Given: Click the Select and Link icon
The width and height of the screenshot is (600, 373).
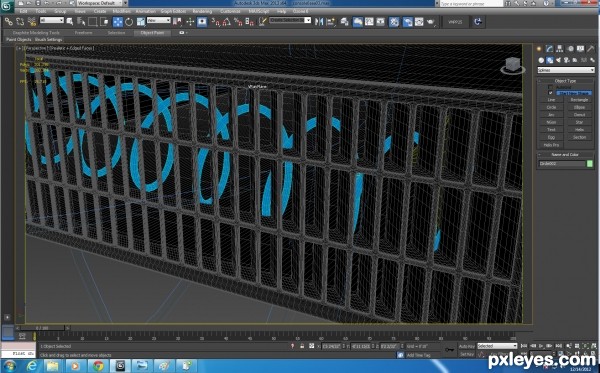Looking at the screenshot, I should [8, 22].
